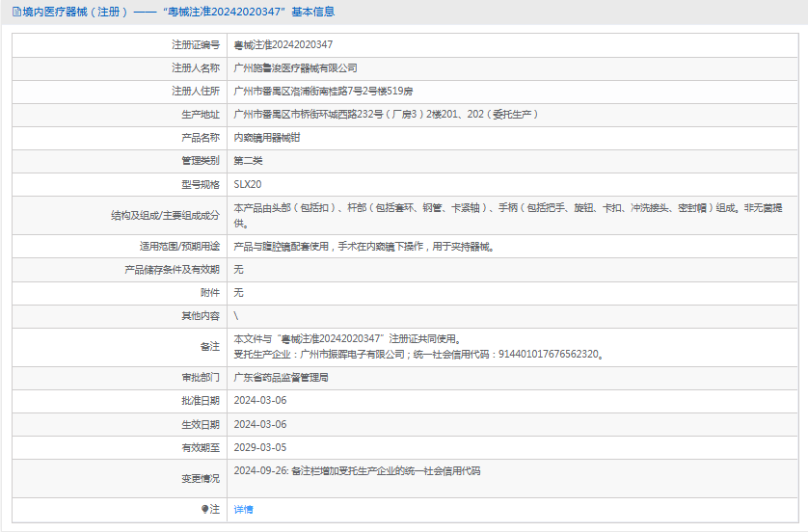Click the 审批部门 label
The height and width of the screenshot is (532, 808).
[201, 378]
